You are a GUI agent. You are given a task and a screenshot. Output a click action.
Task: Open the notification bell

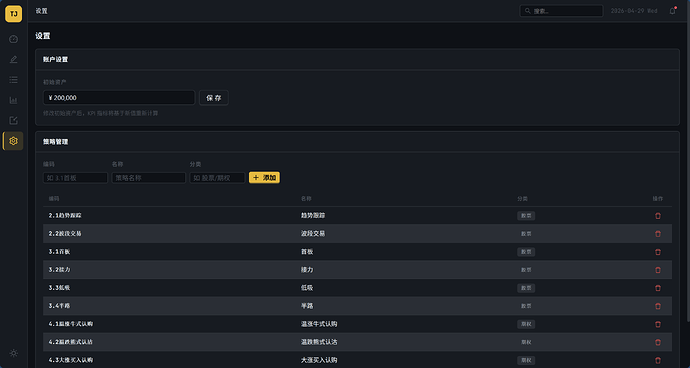(672, 11)
